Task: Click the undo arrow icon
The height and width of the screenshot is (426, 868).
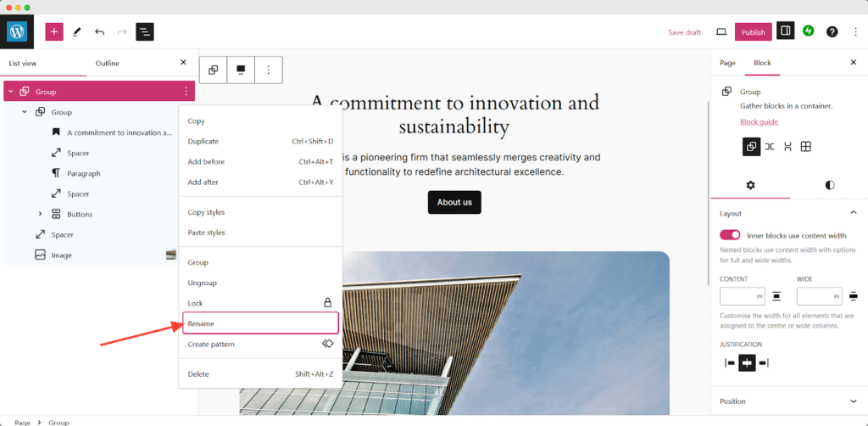Action: click(99, 31)
